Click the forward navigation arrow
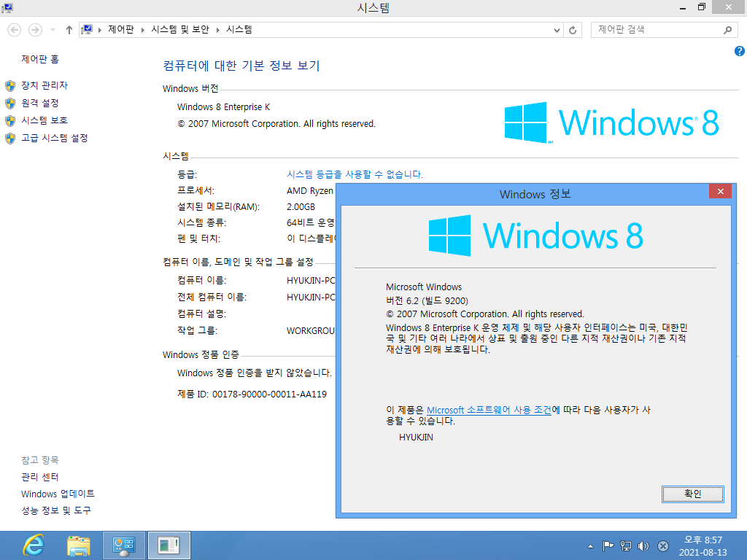 pos(35,30)
